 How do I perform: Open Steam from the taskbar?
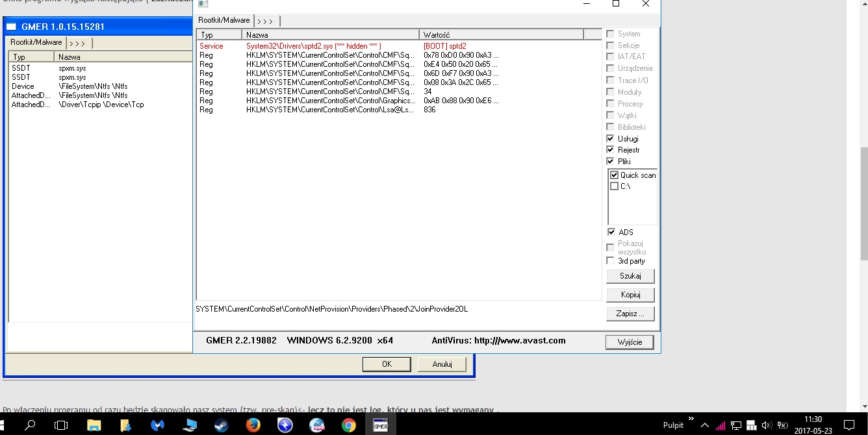[x=221, y=425]
